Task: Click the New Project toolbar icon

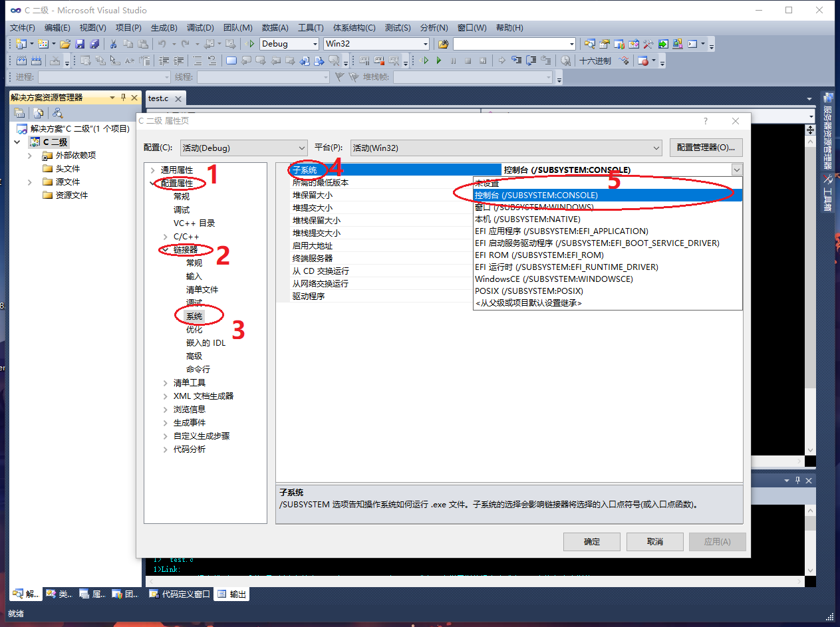Action: [x=21, y=44]
